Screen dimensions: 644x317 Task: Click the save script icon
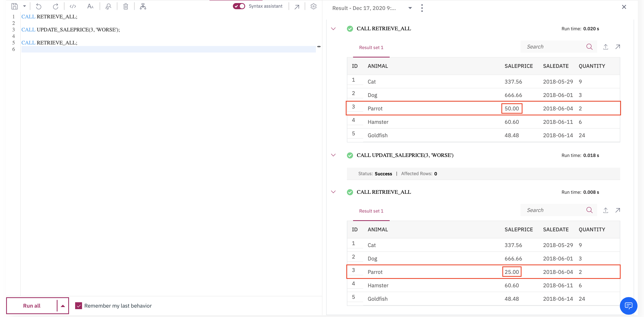(x=15, y=6)
